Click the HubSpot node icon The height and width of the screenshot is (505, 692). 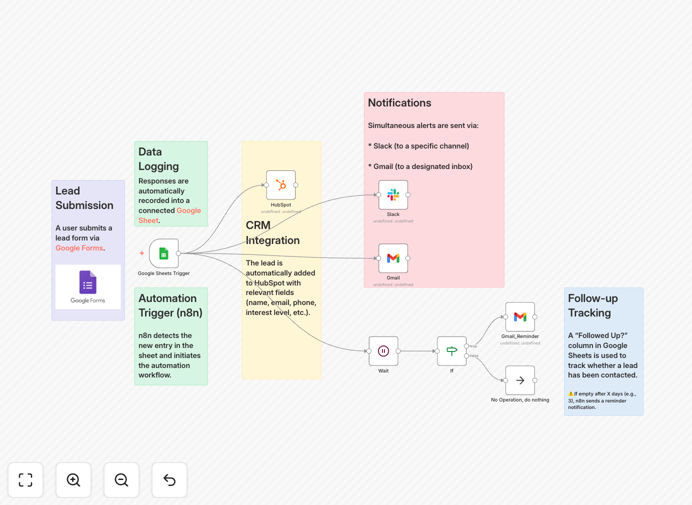point(281,185)
